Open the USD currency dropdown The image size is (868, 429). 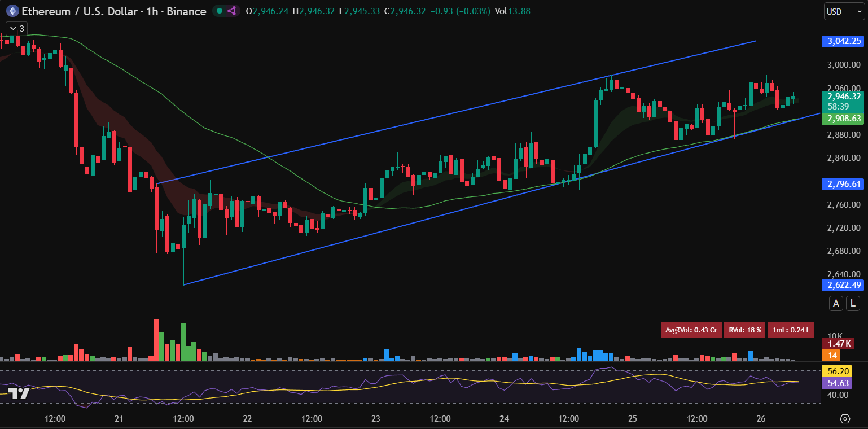point(843,11)
